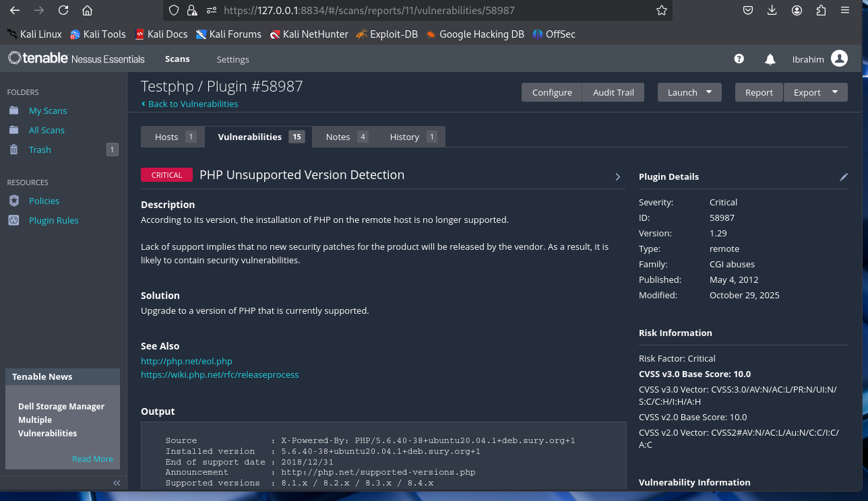Open the Kali Linux bookmark
The image size is (868, 501).
tap(34, 34)
